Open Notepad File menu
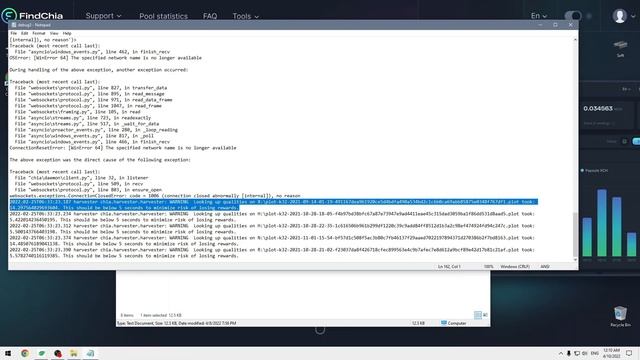 tap(13, 33)
